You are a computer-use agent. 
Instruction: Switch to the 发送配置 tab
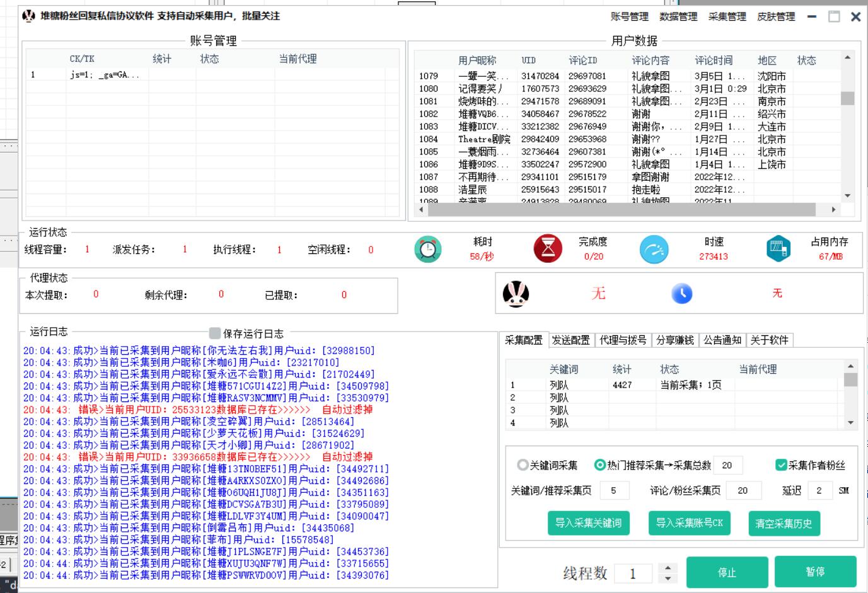tap(570, 340)
